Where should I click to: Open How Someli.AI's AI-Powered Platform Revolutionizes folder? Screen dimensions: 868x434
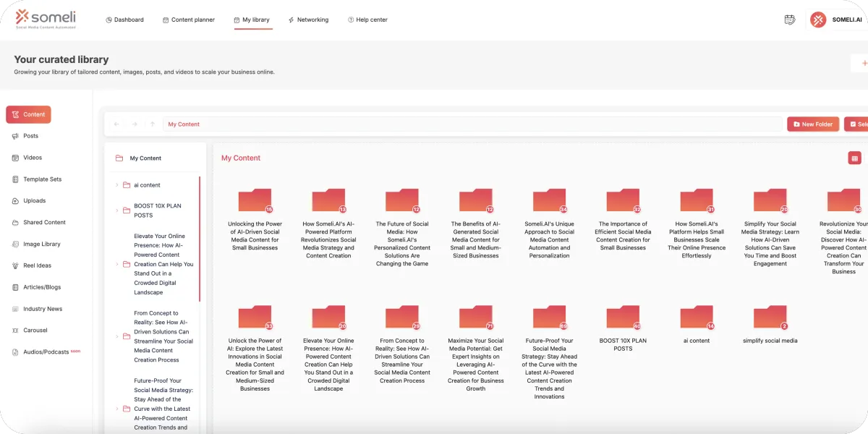pyautogui.click(x=328, y=223)
